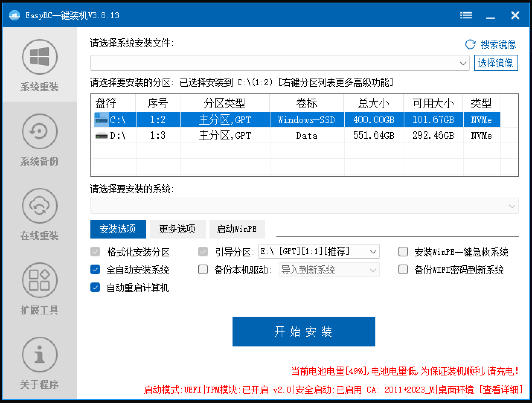
Task: Minimize the EasyRC window
Action: pos(491,15)
